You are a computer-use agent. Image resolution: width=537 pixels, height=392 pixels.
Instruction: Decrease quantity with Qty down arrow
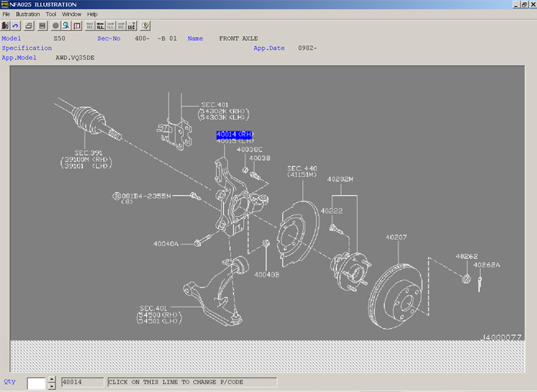point(52,386)
